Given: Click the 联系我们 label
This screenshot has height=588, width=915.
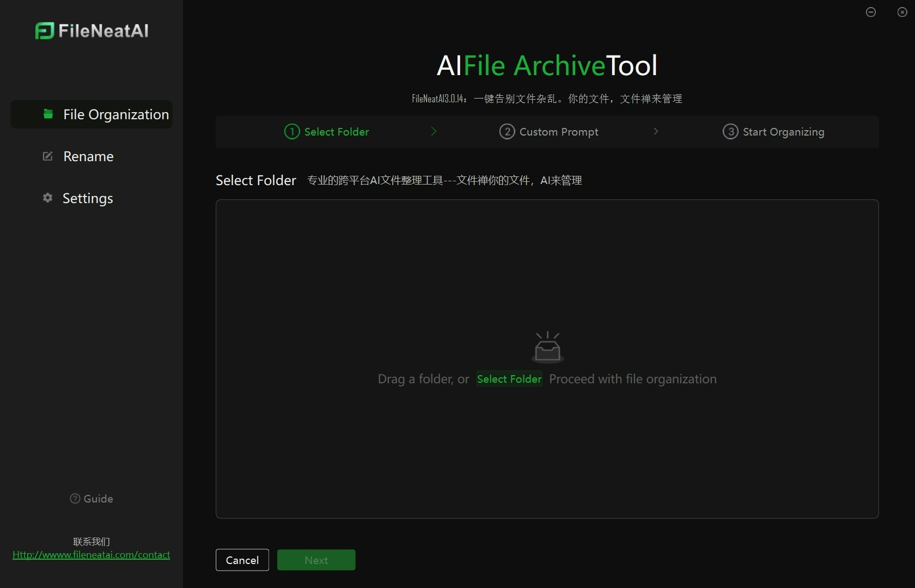Looking at the screenshot, I should [91, 541].
